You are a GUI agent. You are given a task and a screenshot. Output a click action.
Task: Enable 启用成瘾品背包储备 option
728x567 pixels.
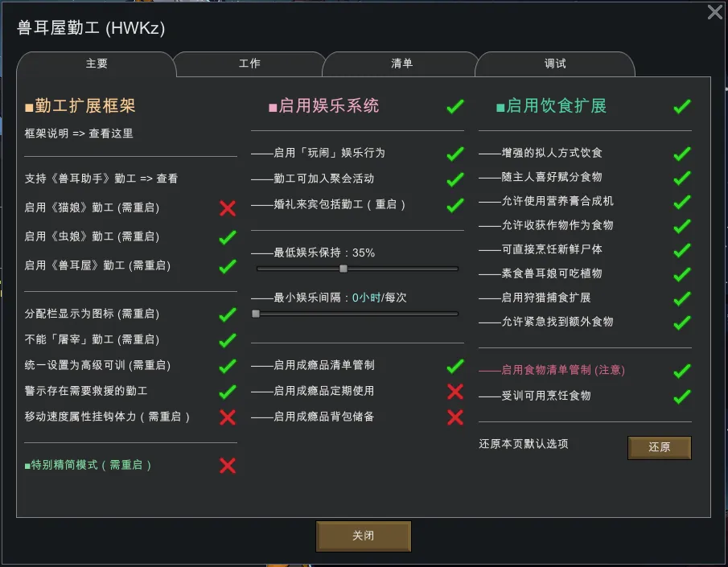click(455, 417)
